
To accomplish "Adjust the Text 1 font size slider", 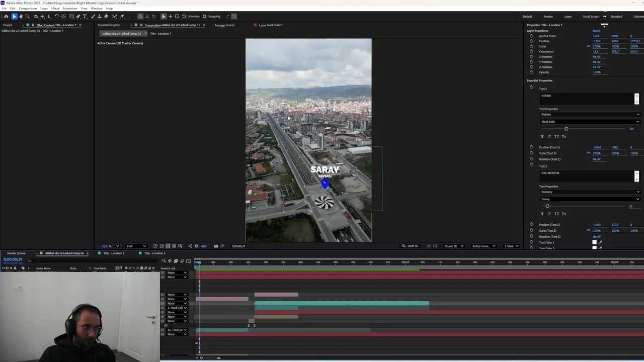I will 566,129.
